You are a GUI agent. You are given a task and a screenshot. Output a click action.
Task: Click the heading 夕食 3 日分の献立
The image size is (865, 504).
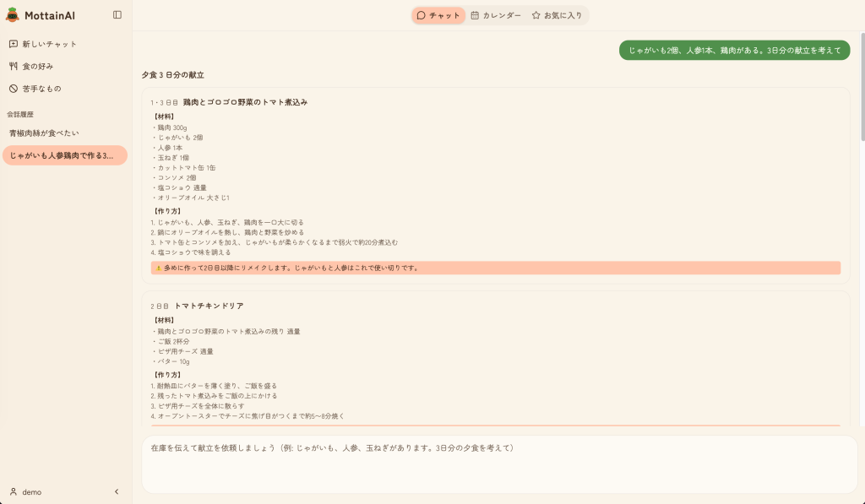[x=172, y=75]
